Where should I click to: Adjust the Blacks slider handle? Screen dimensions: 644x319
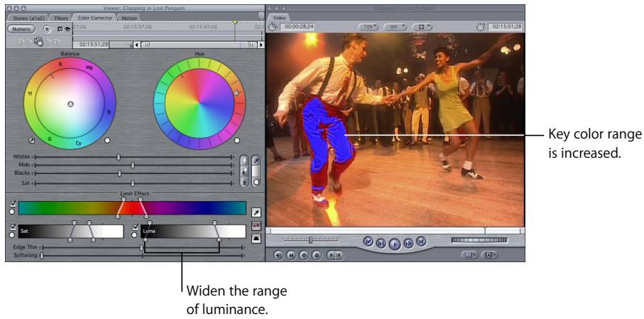click(x=119, y=173)
